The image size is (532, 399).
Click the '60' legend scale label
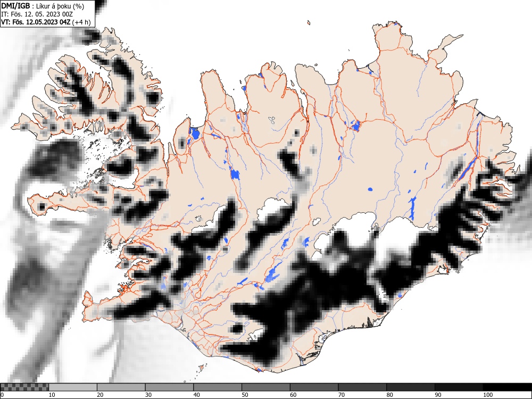pyautogui.click(x=293, y=395)
